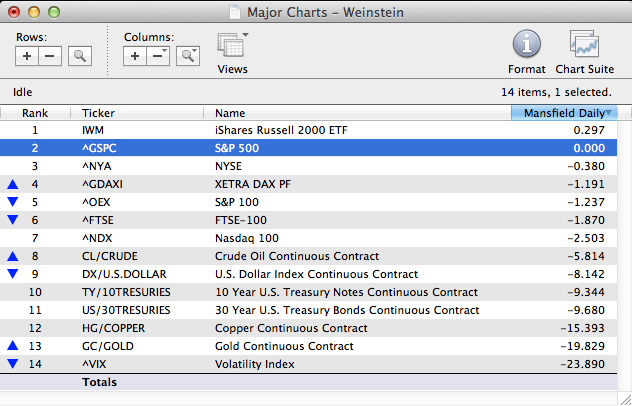Click the add row plus button
Viewport: 632px width, 406px height.
27,57
